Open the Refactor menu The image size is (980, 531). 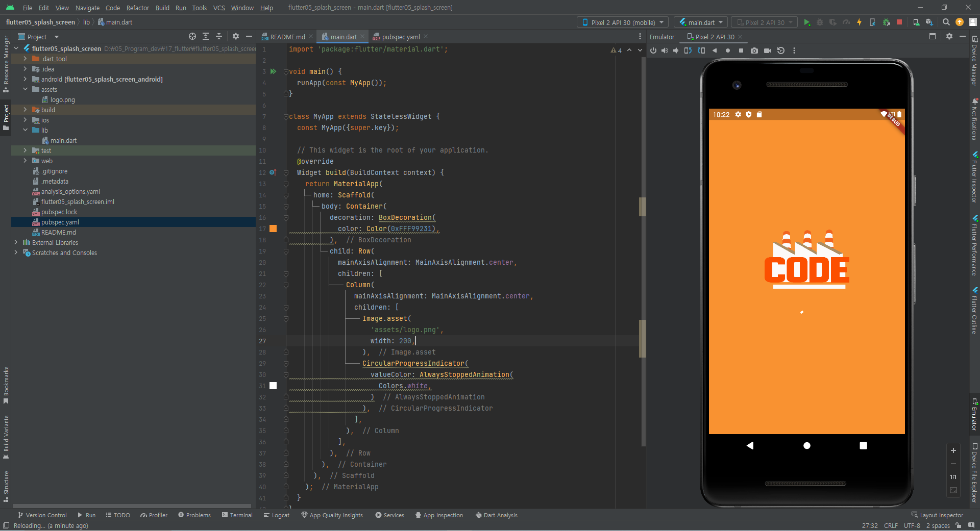click(138, 8)
